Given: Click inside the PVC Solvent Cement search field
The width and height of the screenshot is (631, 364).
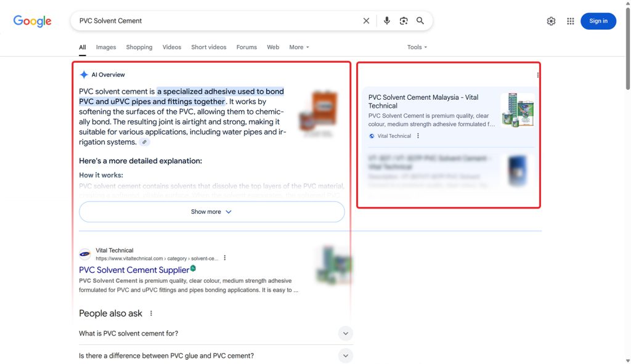Looking at the screenshot, I should 218,21.
